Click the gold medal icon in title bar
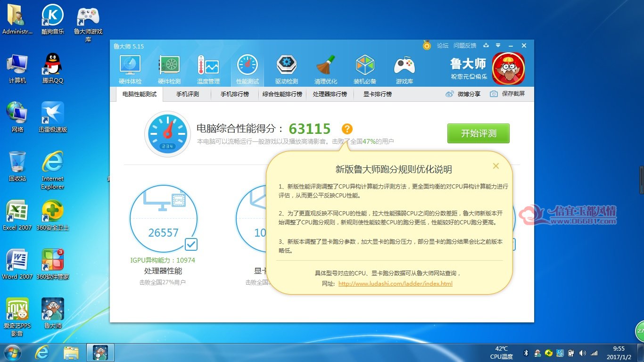Viewport: 644px width, 362px height. (x=427, y=46)
